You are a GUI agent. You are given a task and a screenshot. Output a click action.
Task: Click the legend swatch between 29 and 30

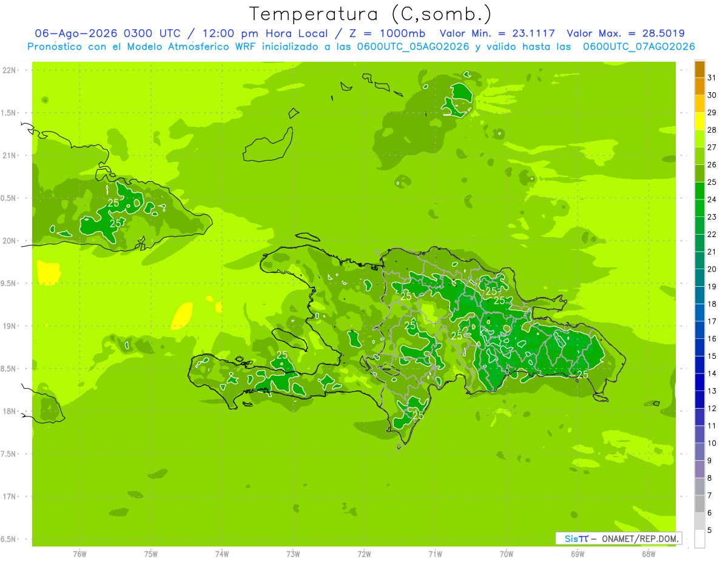699,104
